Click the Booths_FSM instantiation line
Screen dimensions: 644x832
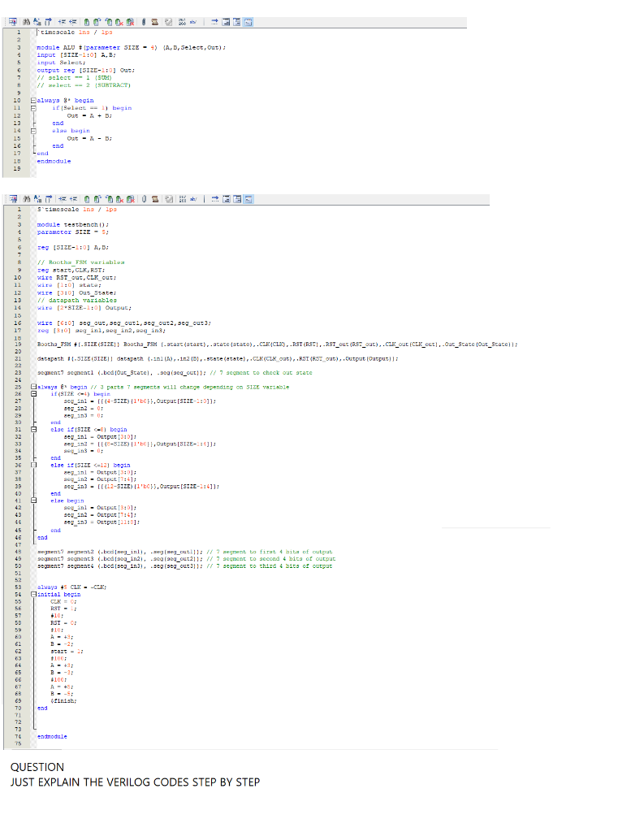coord(277,344)
